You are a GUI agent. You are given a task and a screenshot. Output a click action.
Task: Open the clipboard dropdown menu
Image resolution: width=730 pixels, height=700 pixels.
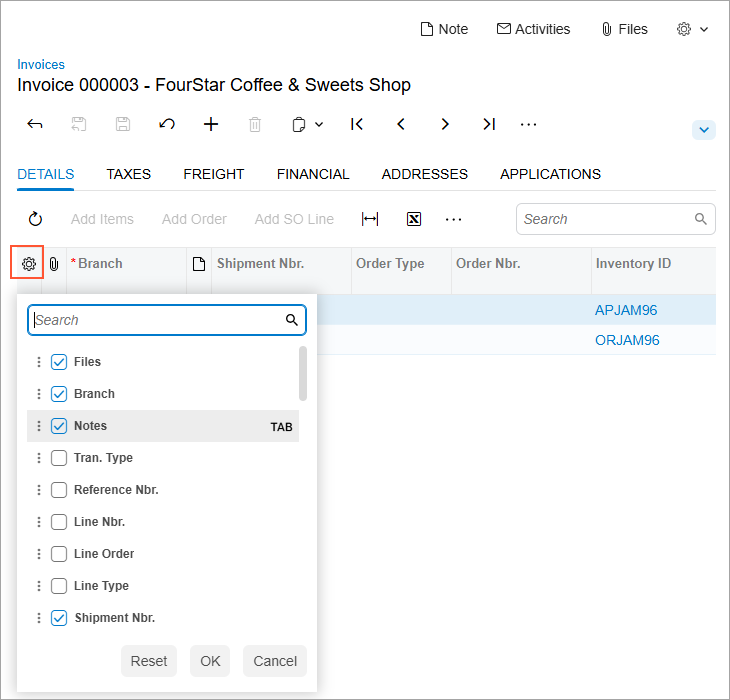[307, 124]
